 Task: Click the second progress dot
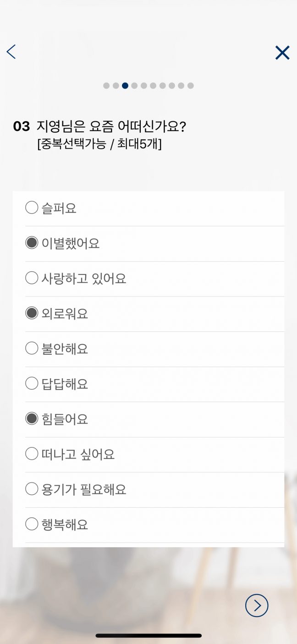116,86
